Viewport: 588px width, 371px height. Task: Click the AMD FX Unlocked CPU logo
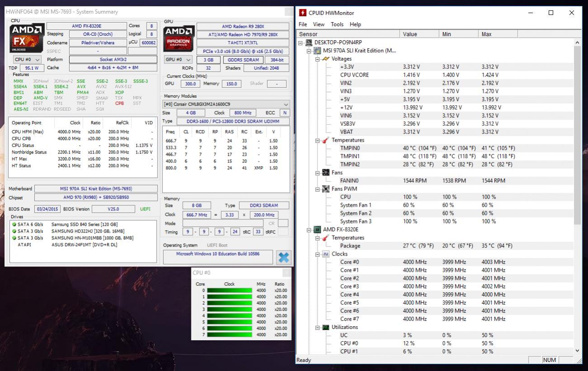(x=27, y=38)
